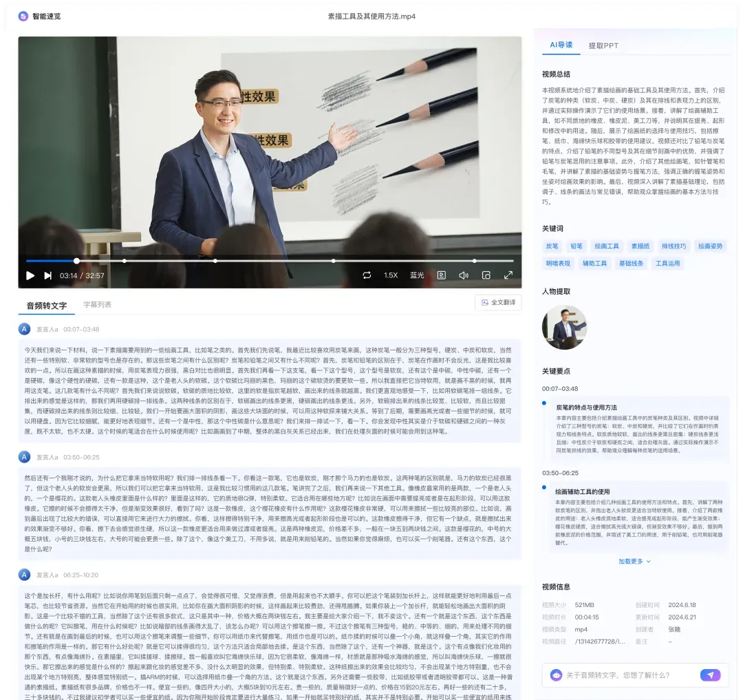Open the AI导读 tab
The width and height of the screenshot is (743, 700).
[x=561, y=45]
